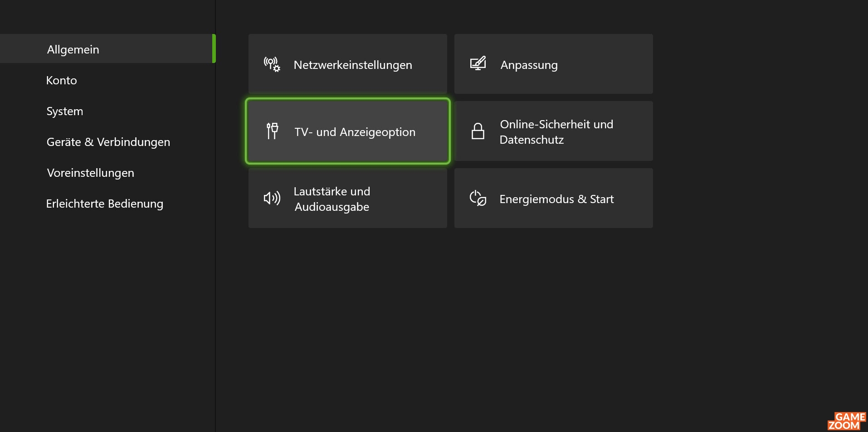Viewport: 868px width, 432px height.
Task: Go to the System category
Action: pyautogui.click(x=65, y=111)
